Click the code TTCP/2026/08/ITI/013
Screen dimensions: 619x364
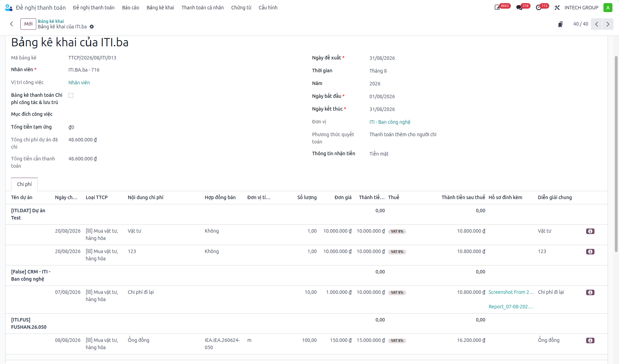pyautogui.click(x=92, y=58)
